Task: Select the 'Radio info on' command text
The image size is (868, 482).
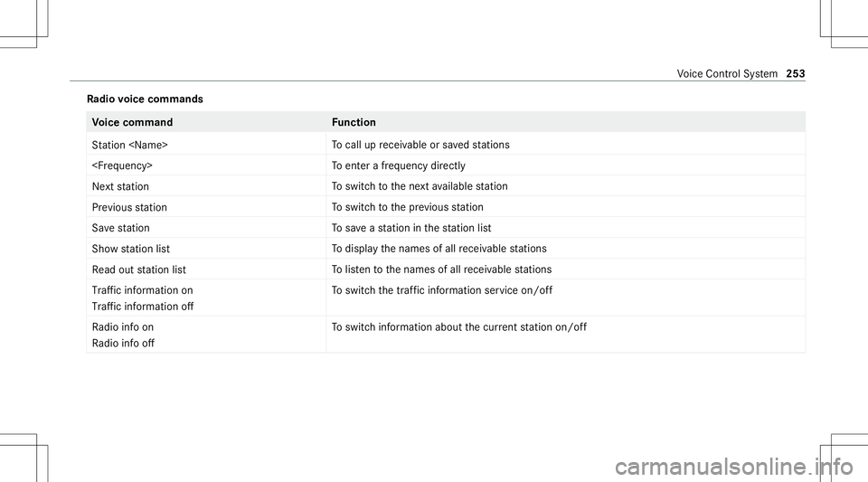Action: coord(123,327)
